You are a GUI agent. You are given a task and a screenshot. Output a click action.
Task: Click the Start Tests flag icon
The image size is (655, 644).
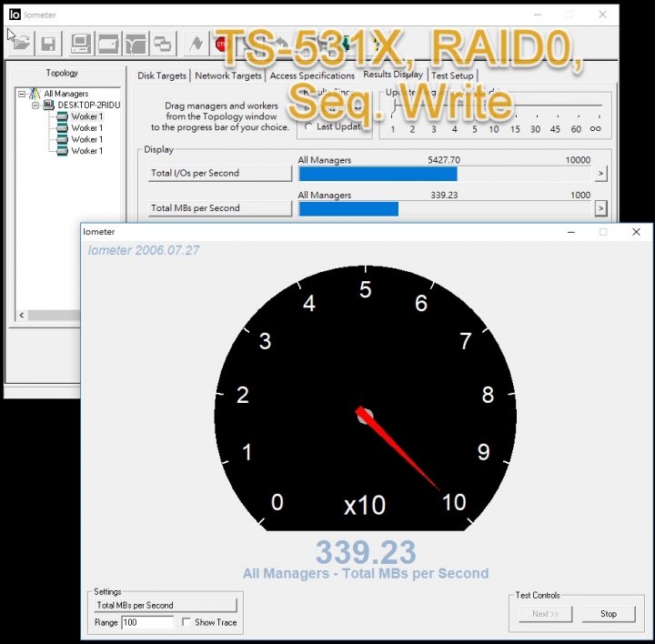click(196, 43)
